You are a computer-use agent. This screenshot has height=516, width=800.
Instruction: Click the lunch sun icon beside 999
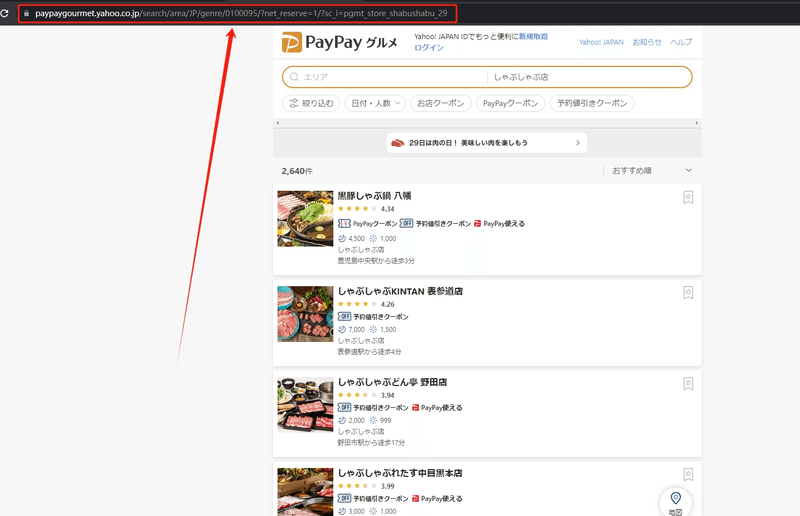[373, 421]
